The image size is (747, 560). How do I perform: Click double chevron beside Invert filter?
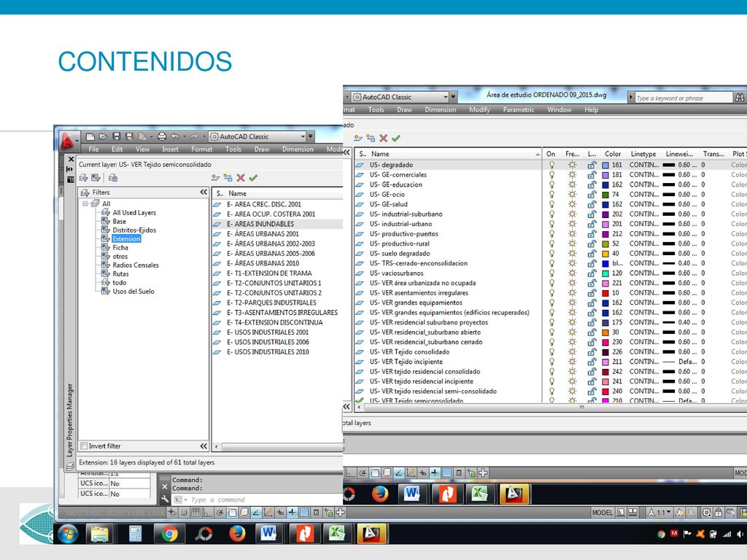tap(204, 446)
